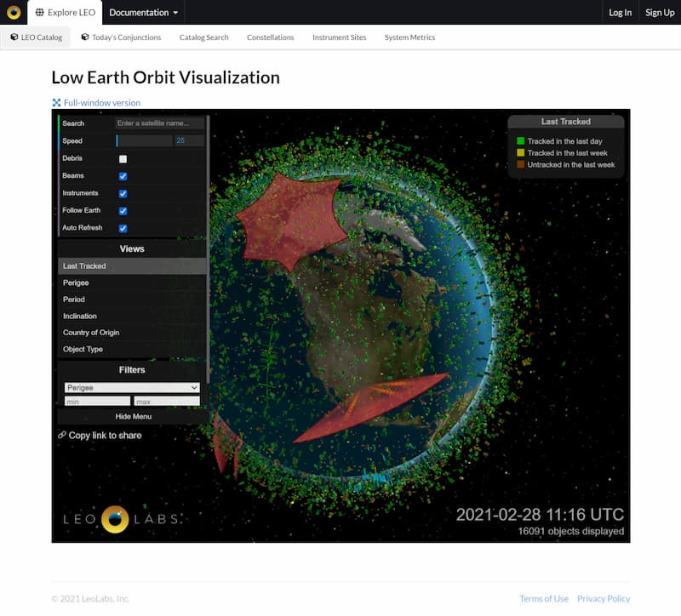Open the Full-window version link
This screenshot has width=681, height=616.
[x=101, y=103]
